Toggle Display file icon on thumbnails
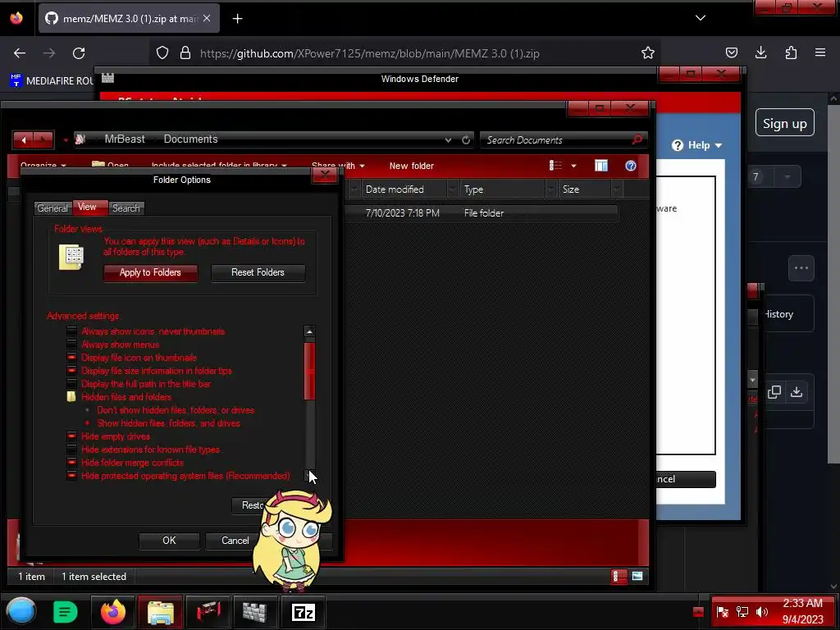The width and height of the screenshot is (840, 630). point(71,358)
